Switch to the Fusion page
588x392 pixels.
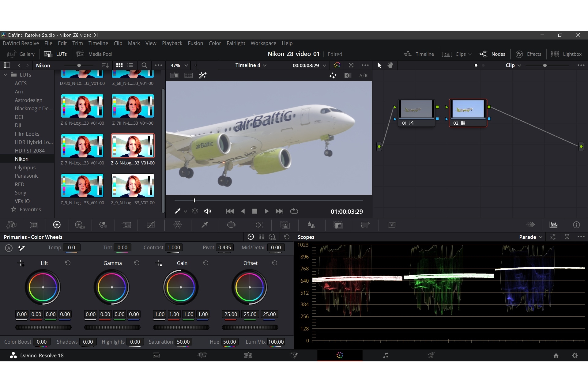coord(294,355)
